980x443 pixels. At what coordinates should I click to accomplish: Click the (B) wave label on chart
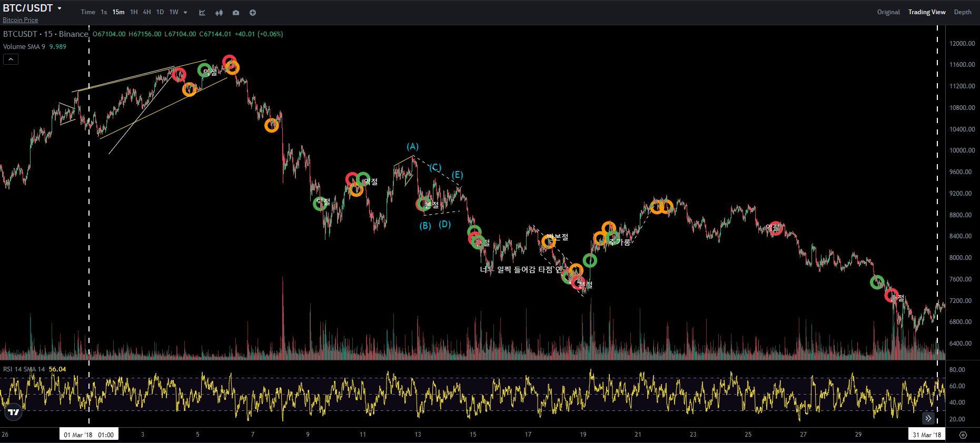click(425, 226)
